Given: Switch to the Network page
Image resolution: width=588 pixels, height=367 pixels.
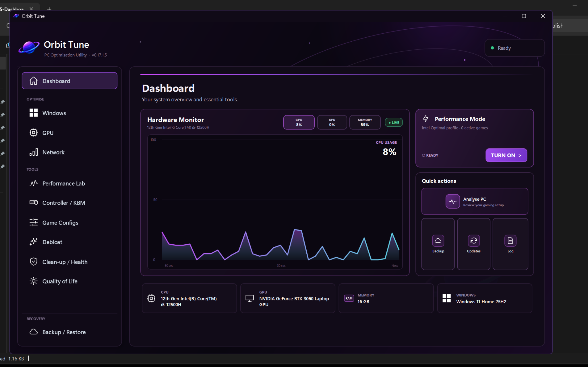Looking at the screenshot, I should click(69, 152).
